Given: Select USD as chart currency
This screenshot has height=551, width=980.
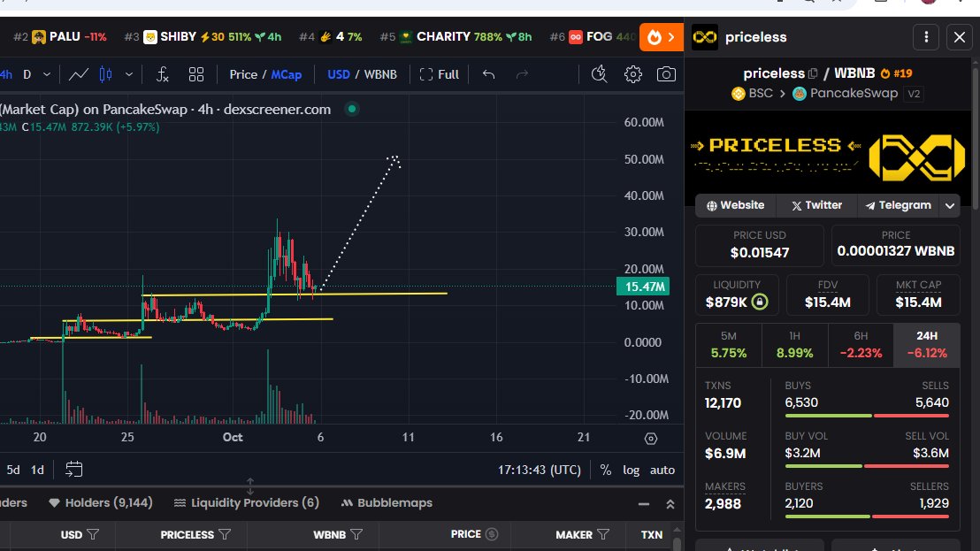Looking at the screenshot, I should pyautogui.click(x=339, y=74).
